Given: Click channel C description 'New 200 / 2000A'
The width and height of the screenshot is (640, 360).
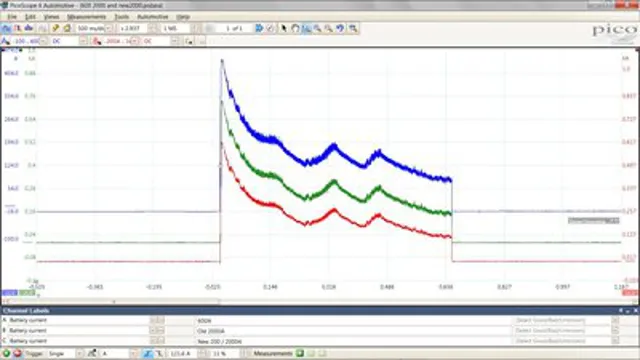Looking at the screenshot, I should pyautogui.click(x=219, y=341).
